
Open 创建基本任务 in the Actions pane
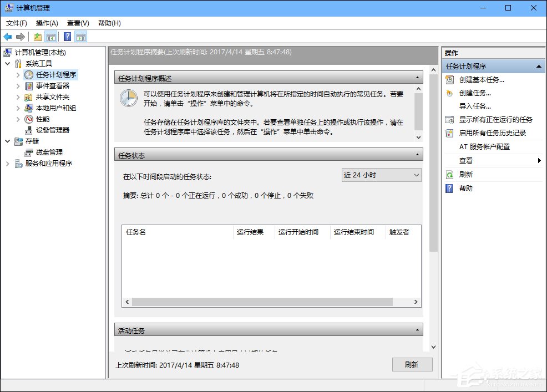[482, 79]
